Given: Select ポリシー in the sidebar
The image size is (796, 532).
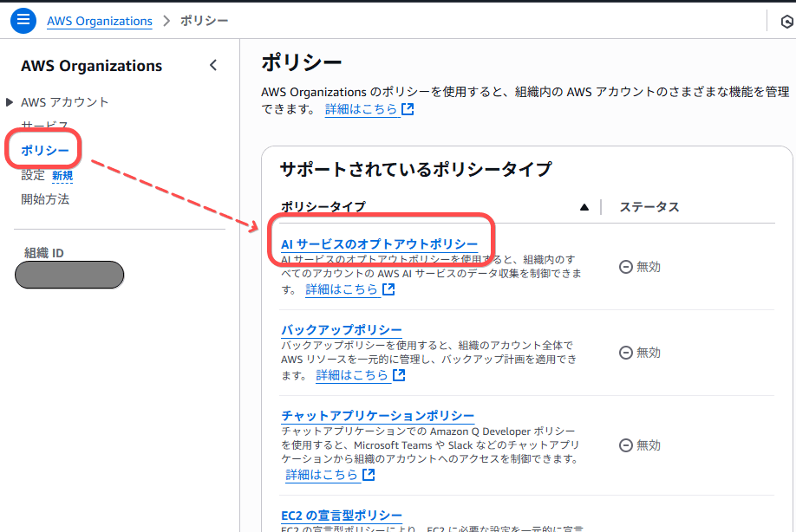Looking at the screenshot, I should 45,150.
